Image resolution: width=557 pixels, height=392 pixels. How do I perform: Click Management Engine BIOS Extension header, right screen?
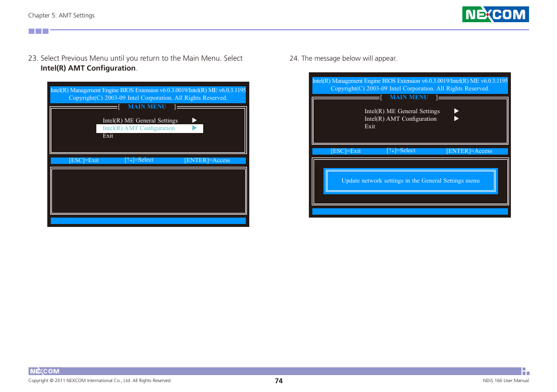pyautogui.click(x=410, y=81)
